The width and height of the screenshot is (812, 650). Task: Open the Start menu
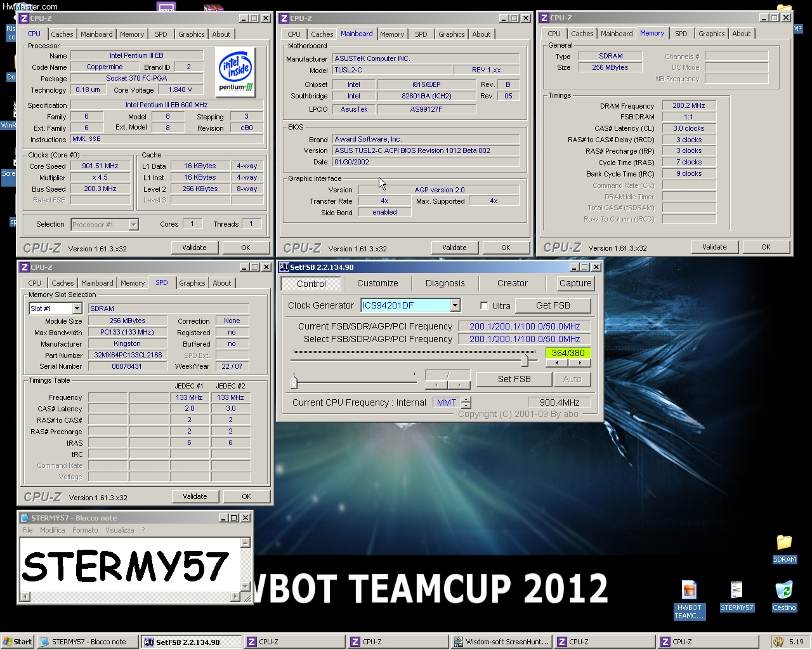[x=17, y=642]
